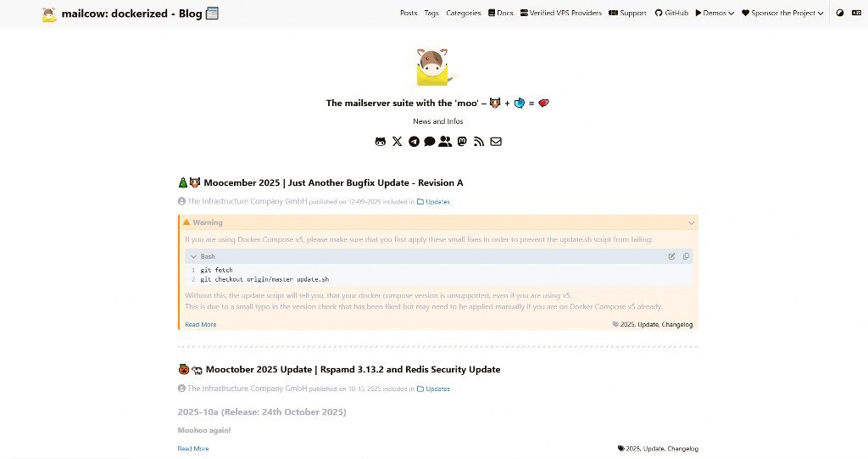The image size is (868, 459).
Task: Open the Docs menu item
Action: (500, 13)
